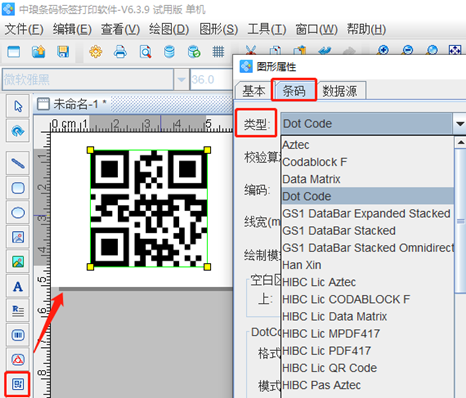The height and width of the screenshot is (398, 466).
Task: Choose Data Matrix barcode type
Action: point(368,179)
